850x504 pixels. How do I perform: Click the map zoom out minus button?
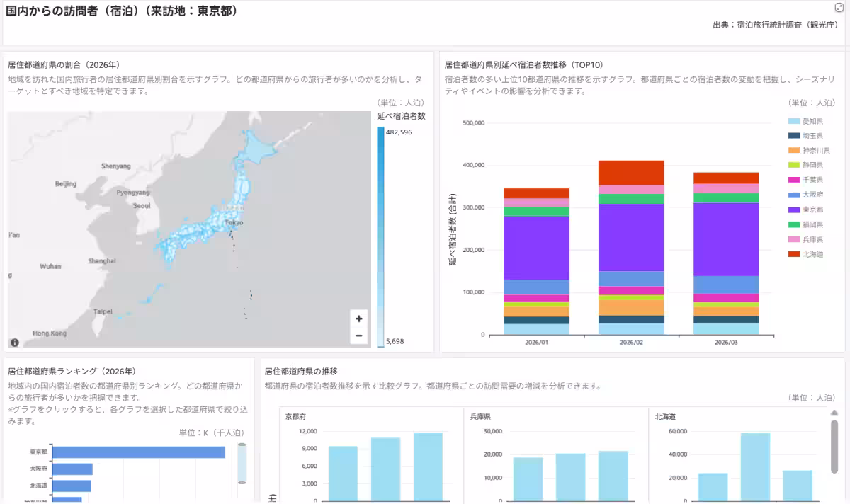coord(359,336)
